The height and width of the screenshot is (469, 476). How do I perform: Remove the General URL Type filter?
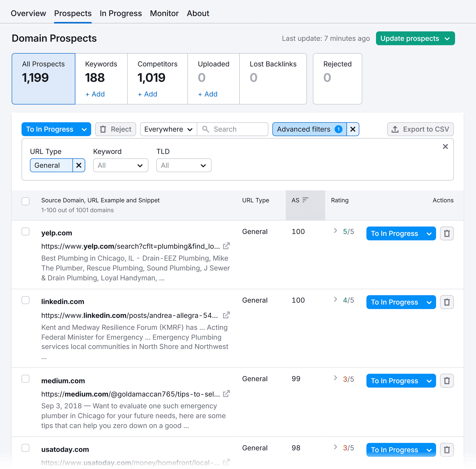pos(79,165)
